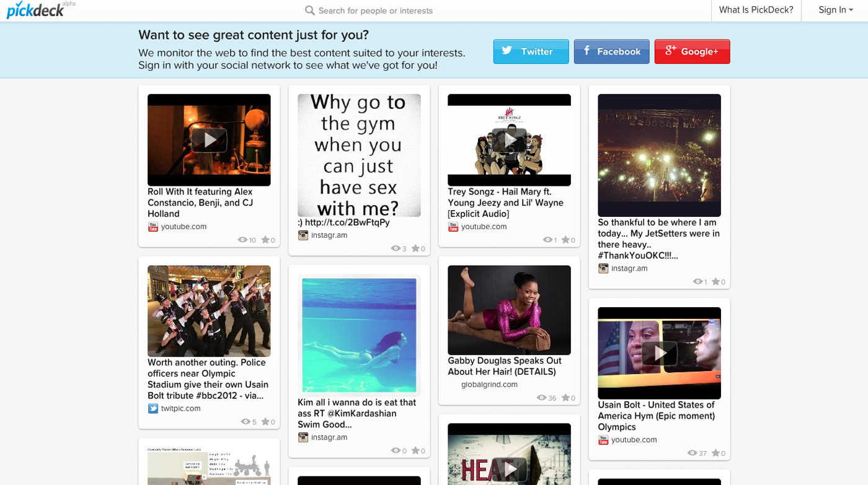Sign in with the Facebook button

pos(611,51)
